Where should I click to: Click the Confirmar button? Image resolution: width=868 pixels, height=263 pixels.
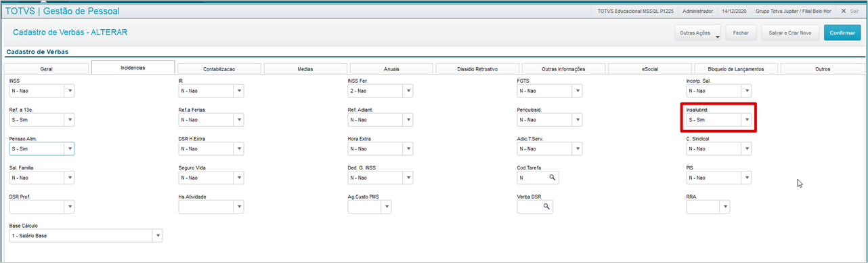(842, 33)
